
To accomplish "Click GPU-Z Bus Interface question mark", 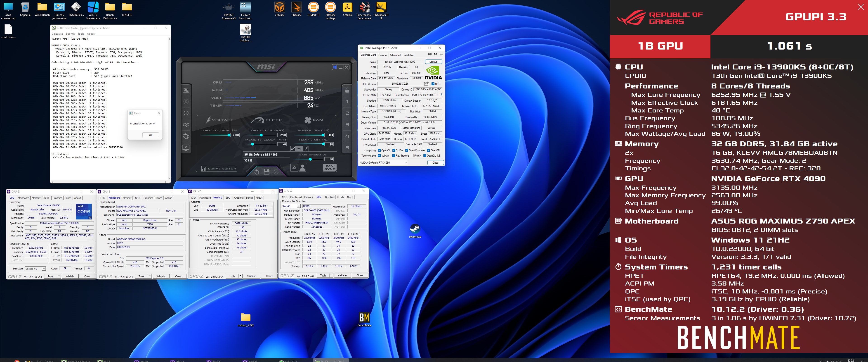I will 441,95.
